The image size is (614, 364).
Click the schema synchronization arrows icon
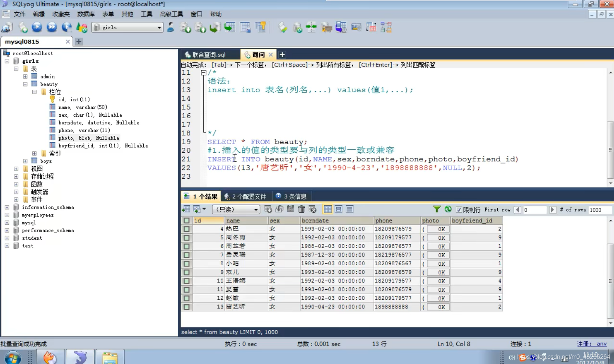tap(311, 27)
